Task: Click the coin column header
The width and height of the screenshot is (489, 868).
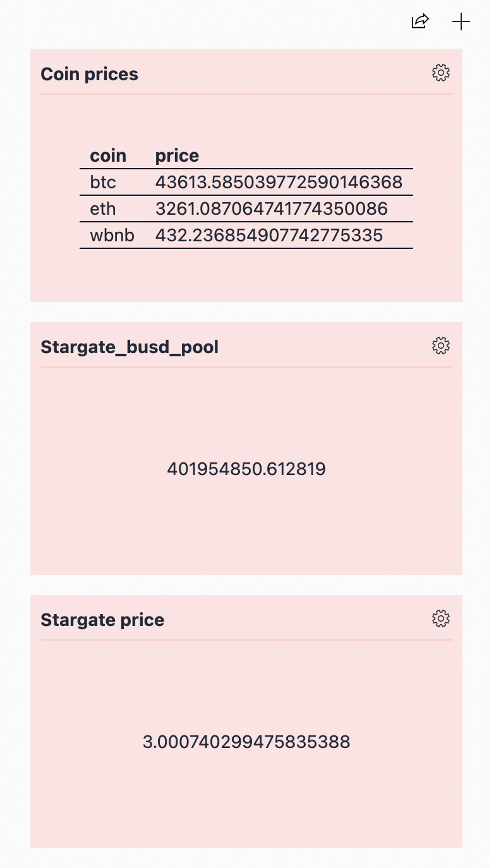Action: (x=108, y=156)
